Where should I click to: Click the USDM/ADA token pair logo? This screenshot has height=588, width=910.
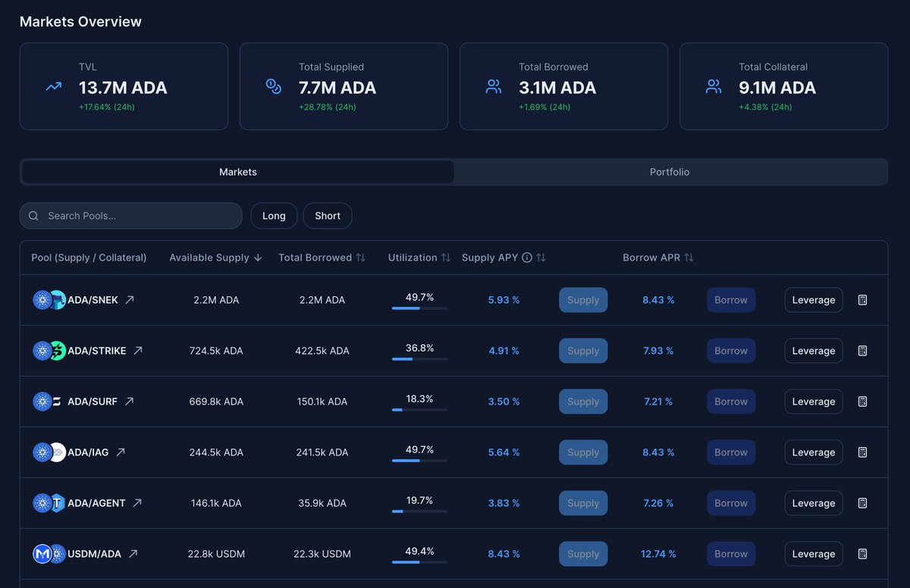(49, 554)
